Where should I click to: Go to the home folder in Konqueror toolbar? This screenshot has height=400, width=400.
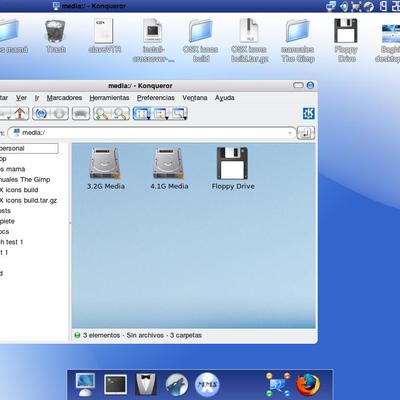coord(21,114)
